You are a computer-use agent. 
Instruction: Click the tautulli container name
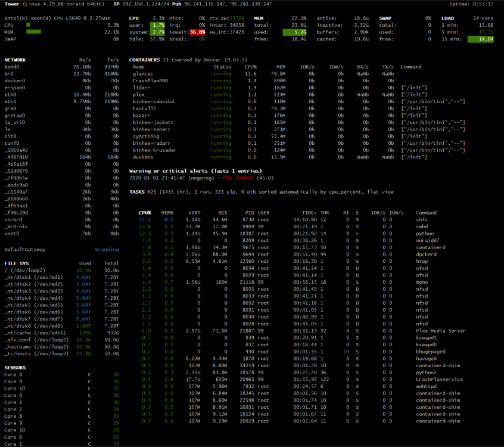(144, 108)
